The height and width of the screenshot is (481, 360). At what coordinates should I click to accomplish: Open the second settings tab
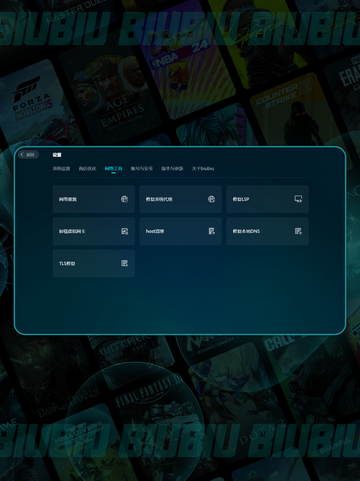[87, 169]
